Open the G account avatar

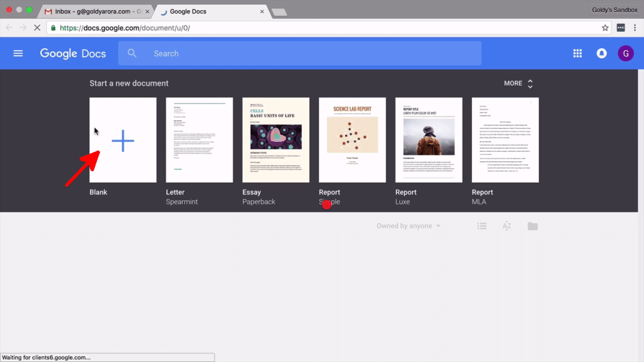pyautogui.click(x=625, y=53)
